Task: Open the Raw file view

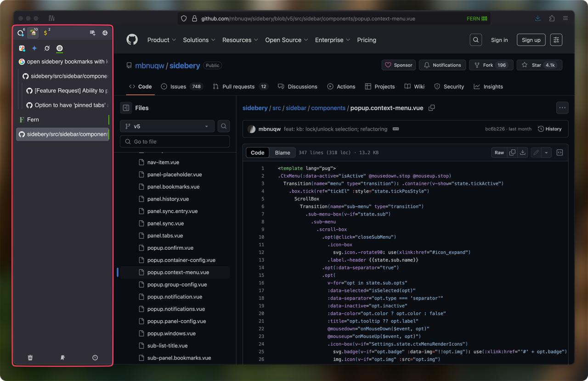Action: (x=499, y=153)
